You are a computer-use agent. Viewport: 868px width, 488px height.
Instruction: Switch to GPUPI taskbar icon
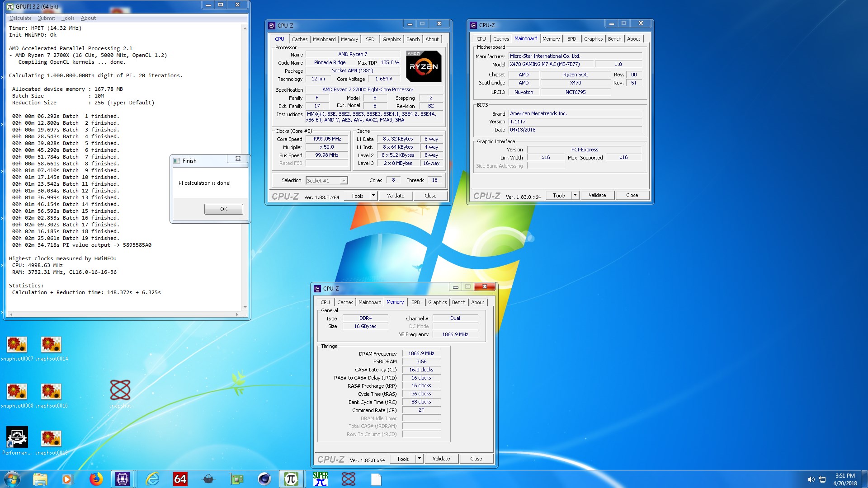point(291,479)
